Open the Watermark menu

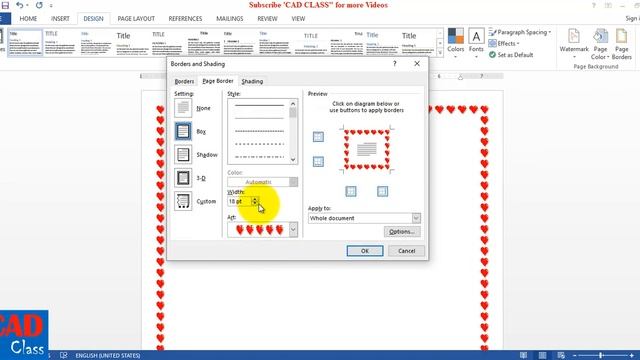[574, 44]
